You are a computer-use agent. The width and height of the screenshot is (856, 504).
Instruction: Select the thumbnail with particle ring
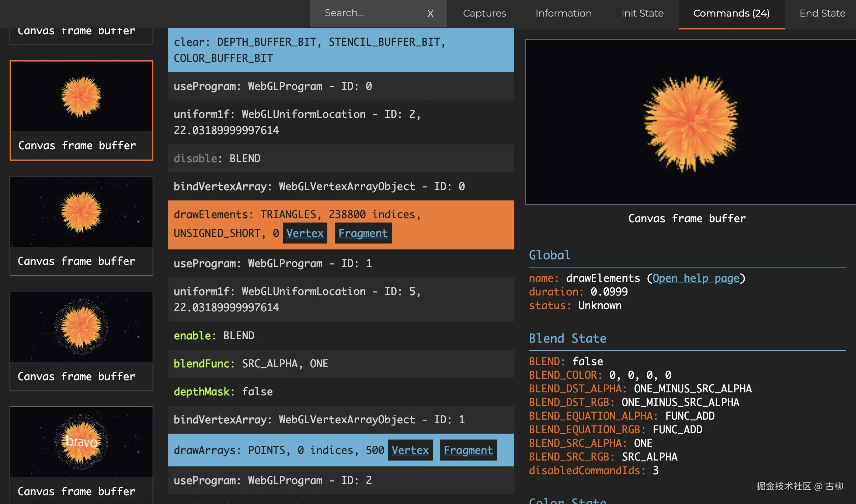pos(81,327)
